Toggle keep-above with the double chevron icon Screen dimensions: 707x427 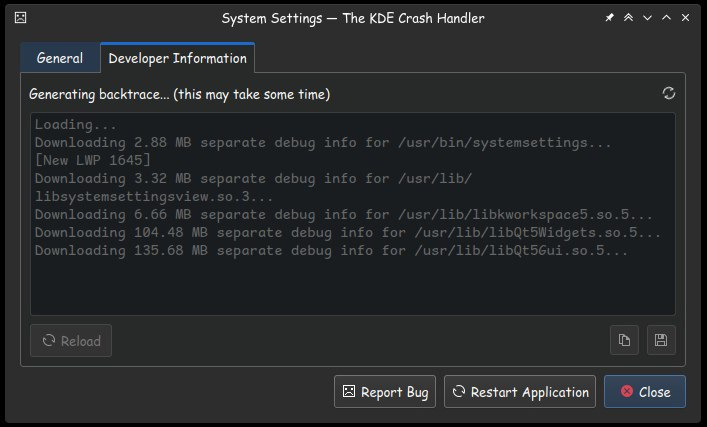point(628,18)
